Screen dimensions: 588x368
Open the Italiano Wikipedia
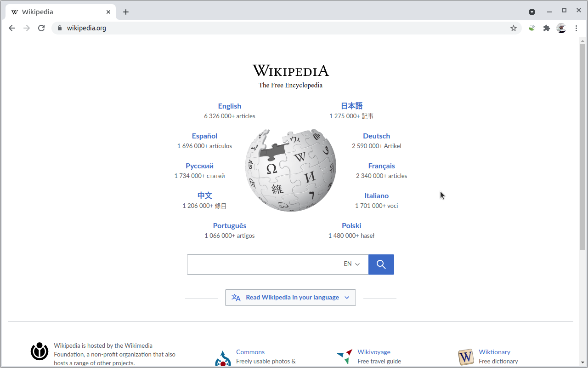(x=377, y=196)
